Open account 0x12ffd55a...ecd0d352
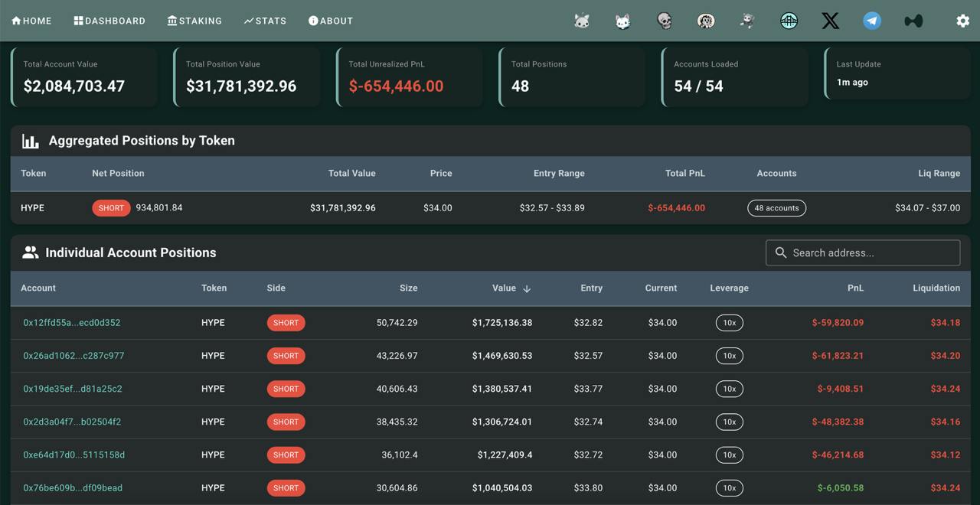 tap(72, 323)
